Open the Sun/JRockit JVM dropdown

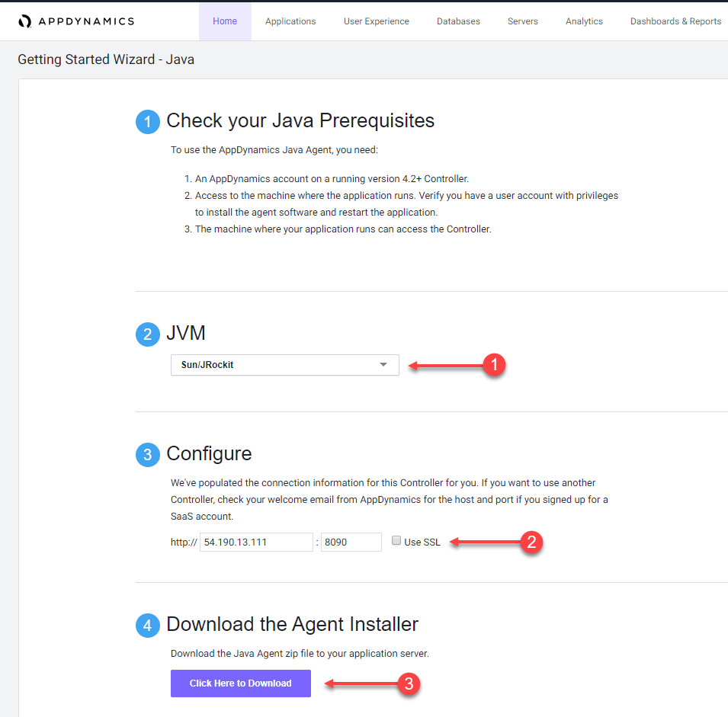click(284, 365)
